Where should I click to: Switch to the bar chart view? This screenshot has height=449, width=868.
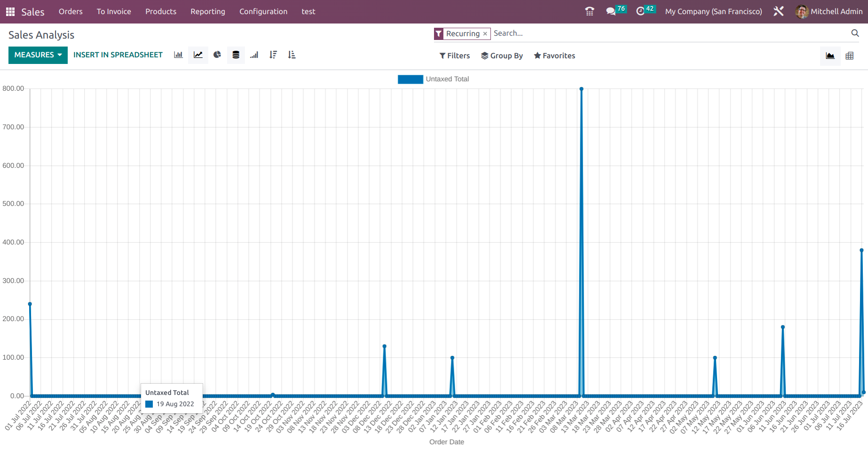click(x=178, y=55)
